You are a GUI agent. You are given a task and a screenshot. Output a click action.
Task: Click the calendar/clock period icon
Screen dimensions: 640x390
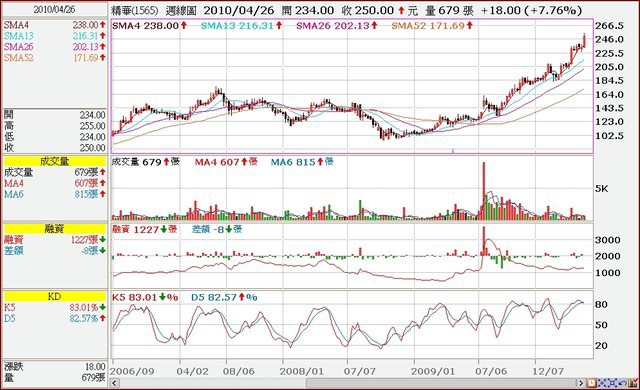point(591,383)
